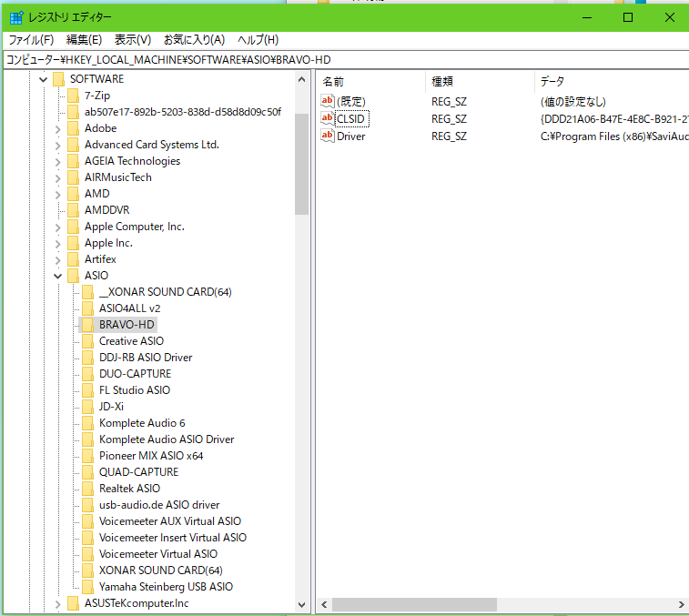Select the 7-Zip folder icon
Screen dimensions: 689x616
coord(73,96)
